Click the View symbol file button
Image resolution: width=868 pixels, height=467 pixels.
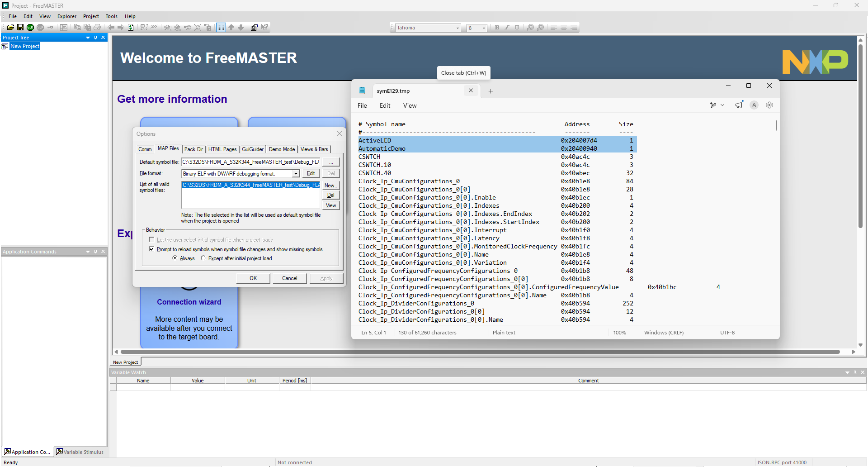(x=331, y=205)
